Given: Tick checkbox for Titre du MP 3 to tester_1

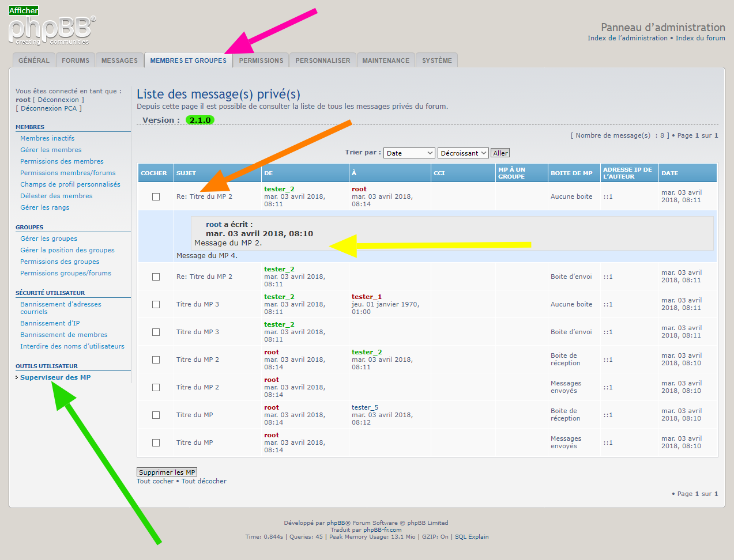Looking at the screenshot, I should pyautogui.click(x=156, y=304).
